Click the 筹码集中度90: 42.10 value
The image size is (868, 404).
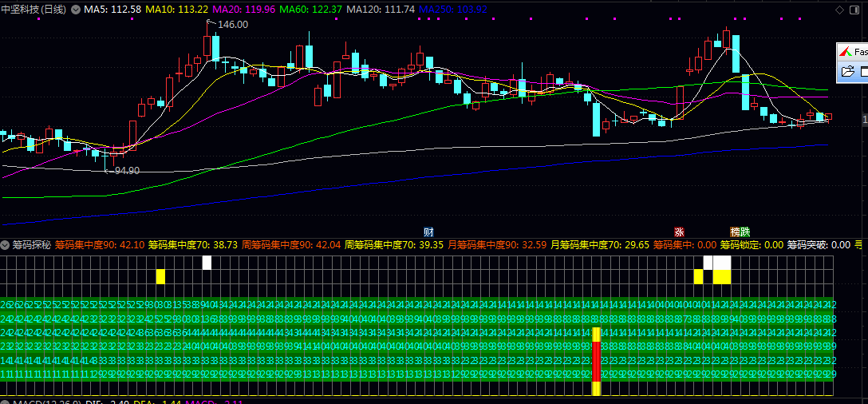101,244
